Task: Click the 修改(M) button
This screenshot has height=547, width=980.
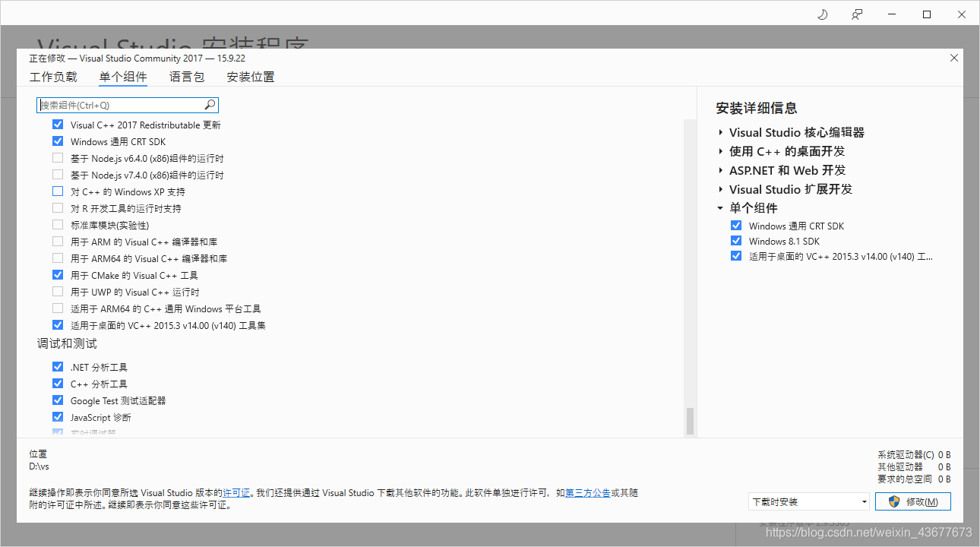Action: point(912,501)
